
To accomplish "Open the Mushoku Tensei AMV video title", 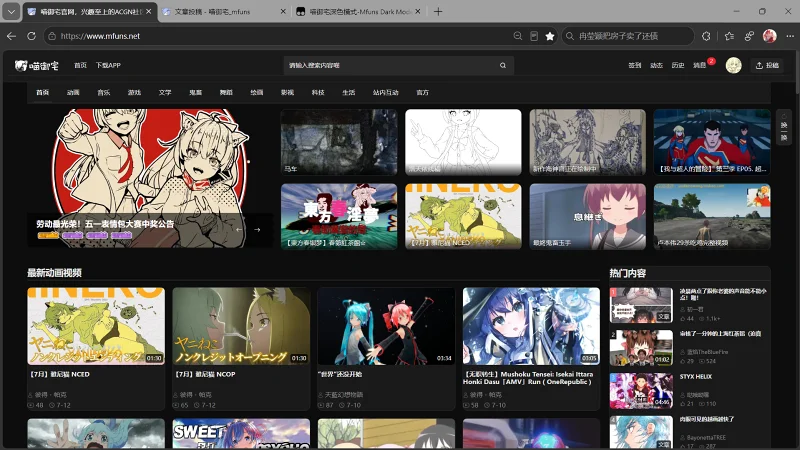I will (x=528, y=378).
